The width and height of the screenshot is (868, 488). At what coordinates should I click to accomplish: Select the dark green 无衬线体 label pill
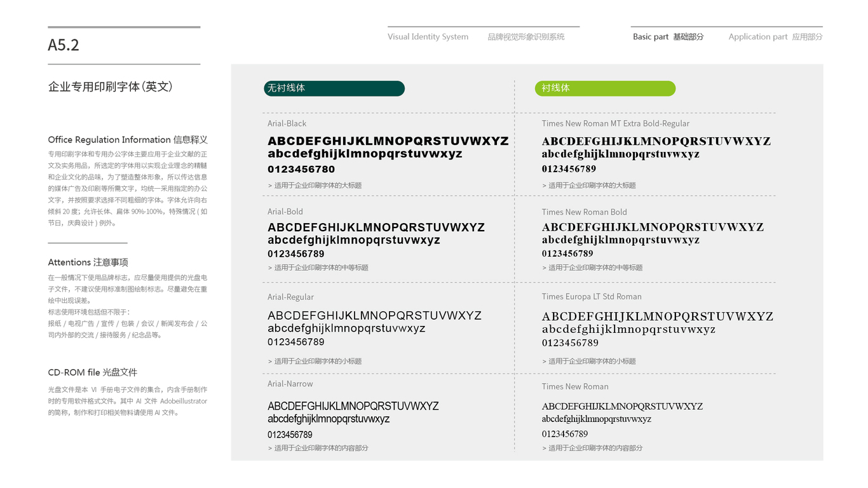(x=334, y=88)
